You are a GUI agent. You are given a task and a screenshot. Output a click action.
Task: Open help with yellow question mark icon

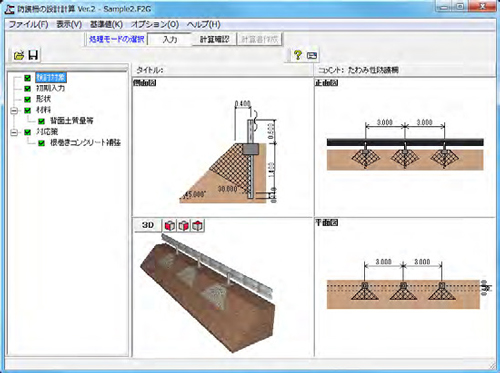298,55
